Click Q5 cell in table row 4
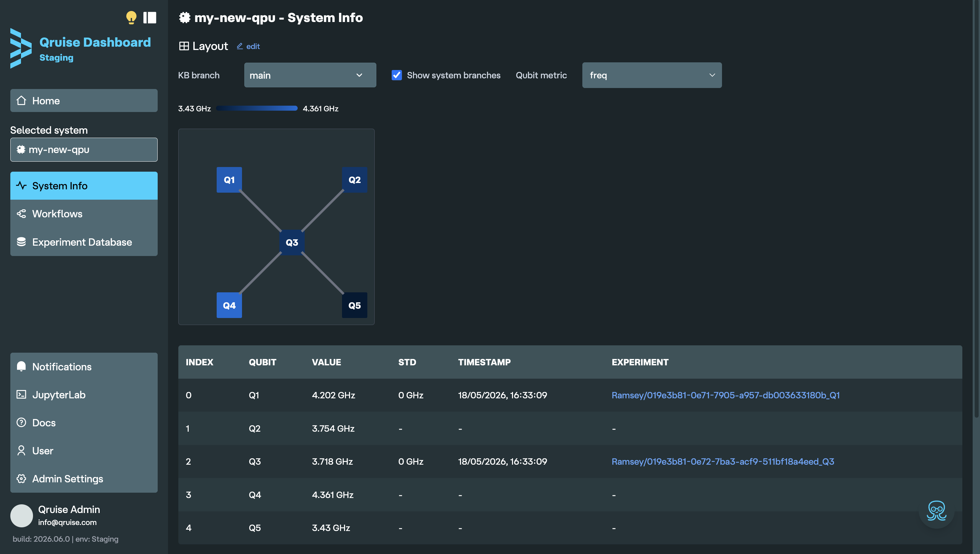The width and height of the screenshot is (980, 554). click(x=255, y=527)
